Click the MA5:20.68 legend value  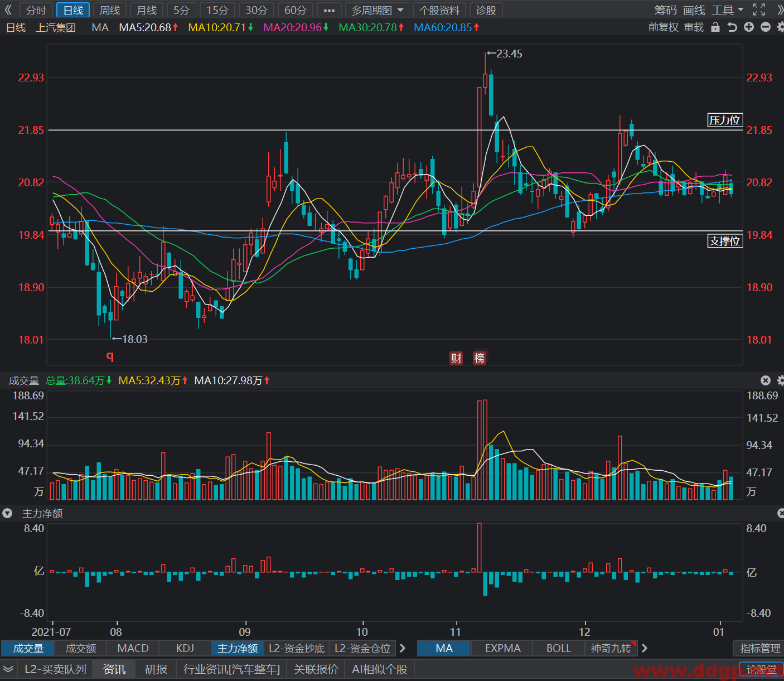coord(148,27)
